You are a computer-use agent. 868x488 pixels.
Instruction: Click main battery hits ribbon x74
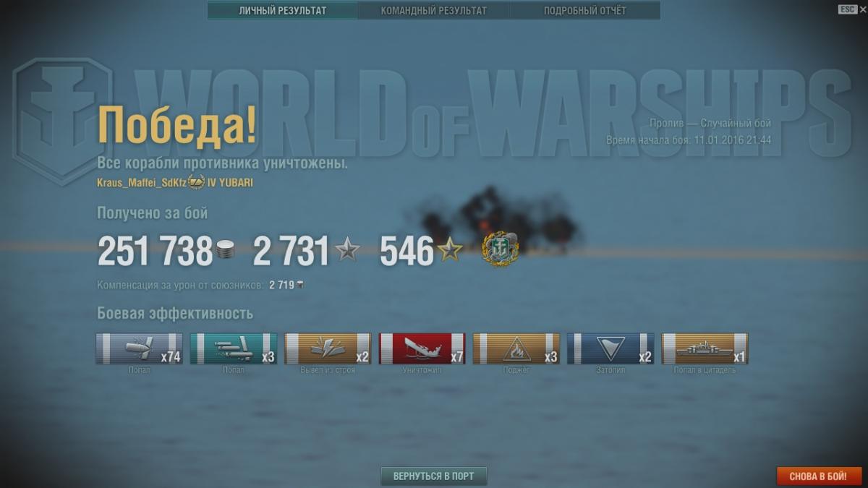(140, 348)
